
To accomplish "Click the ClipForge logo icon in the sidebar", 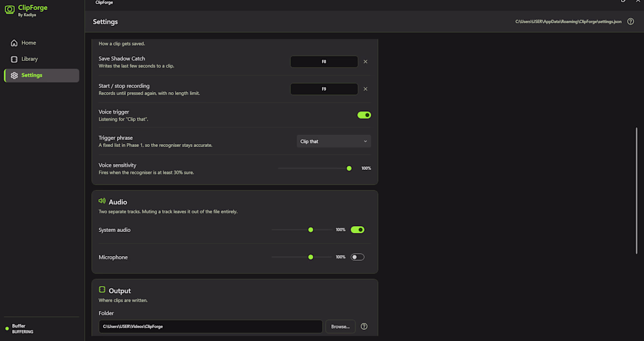I will [9, 10].
